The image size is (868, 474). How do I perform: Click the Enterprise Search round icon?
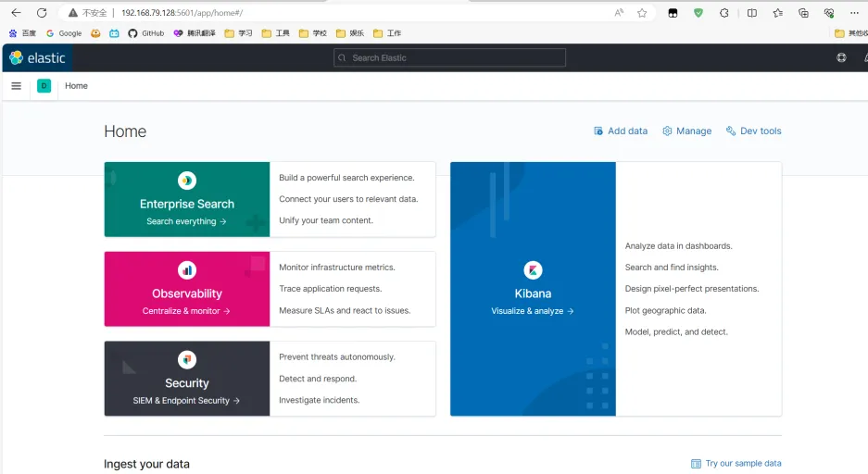[x=187, y=181]
